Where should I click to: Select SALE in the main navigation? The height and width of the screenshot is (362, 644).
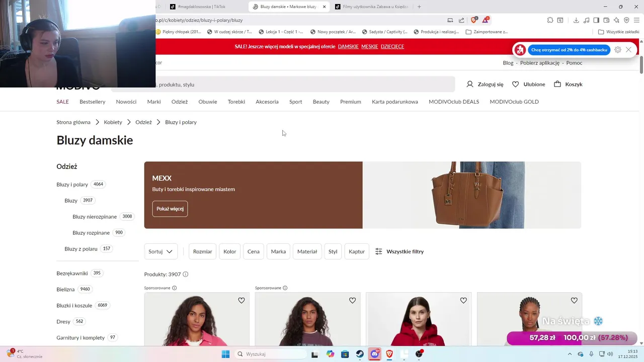click(x=62, y=102)
